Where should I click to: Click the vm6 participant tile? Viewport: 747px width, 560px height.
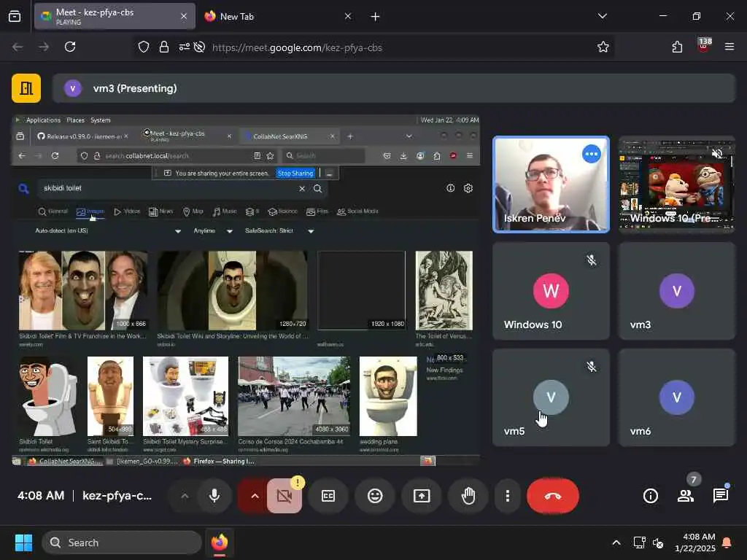click(676, 397)
